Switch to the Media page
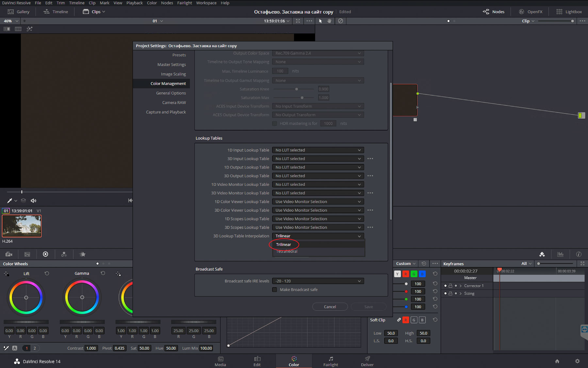The image size is (588, 368). pos(220,361)
